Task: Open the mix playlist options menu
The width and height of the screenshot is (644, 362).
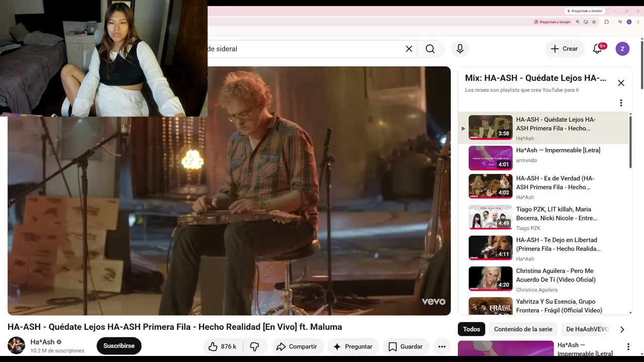Action: (x=621, y=103)
